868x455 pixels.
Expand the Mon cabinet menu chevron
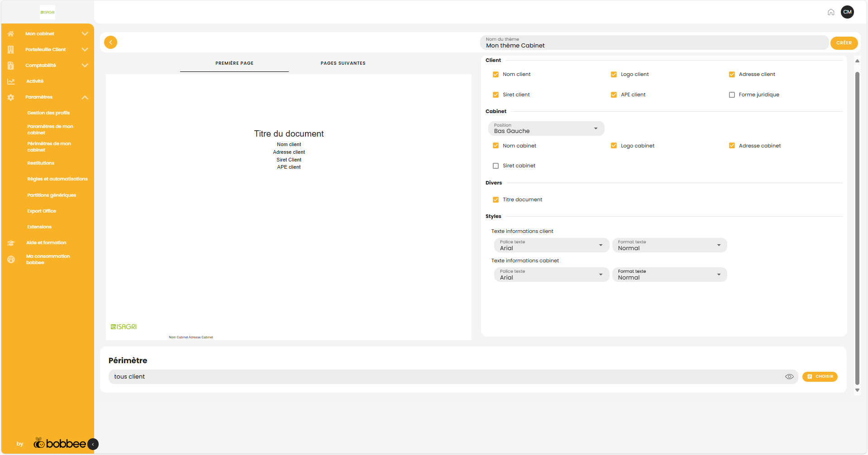pos(85,34)
